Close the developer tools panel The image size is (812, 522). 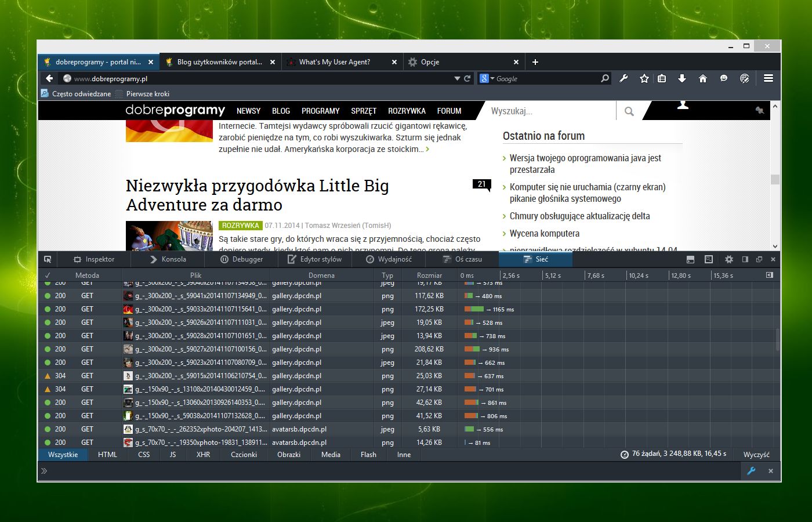[773, 259]
